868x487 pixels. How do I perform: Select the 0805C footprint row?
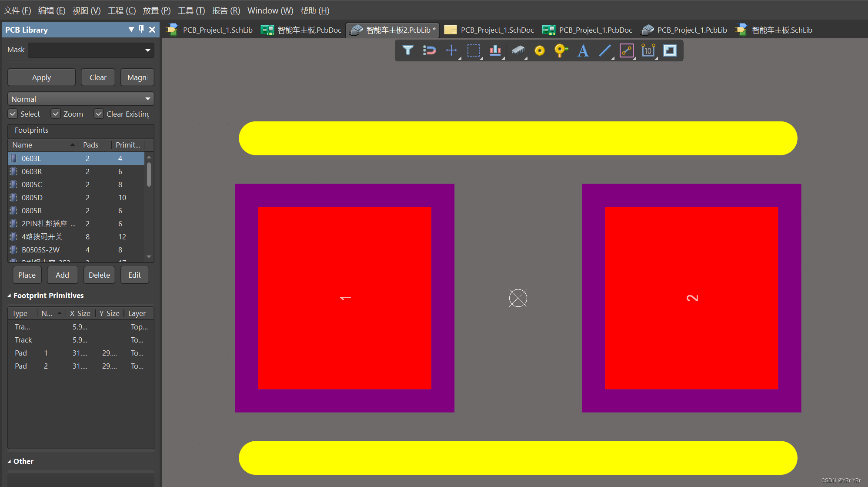(x=32, y=185)
